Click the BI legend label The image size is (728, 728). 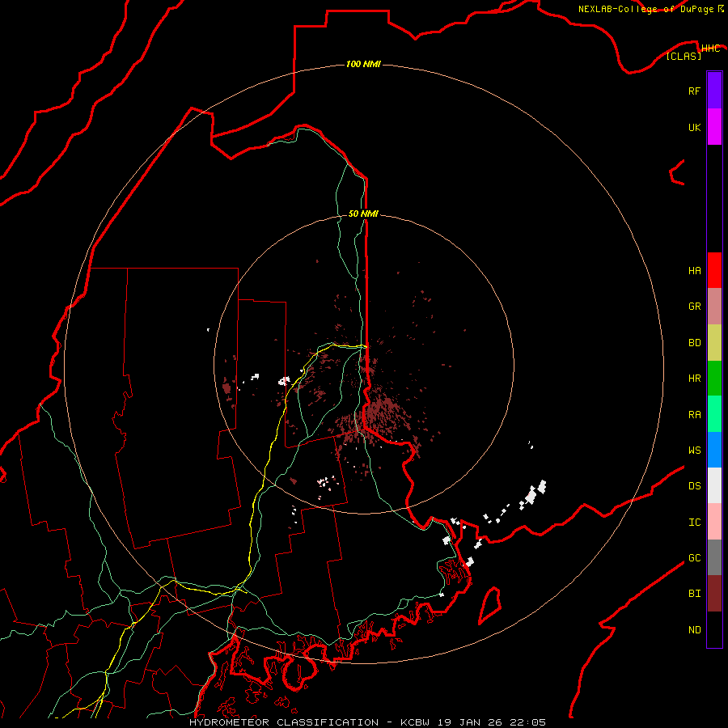click(x=694, y=594)
